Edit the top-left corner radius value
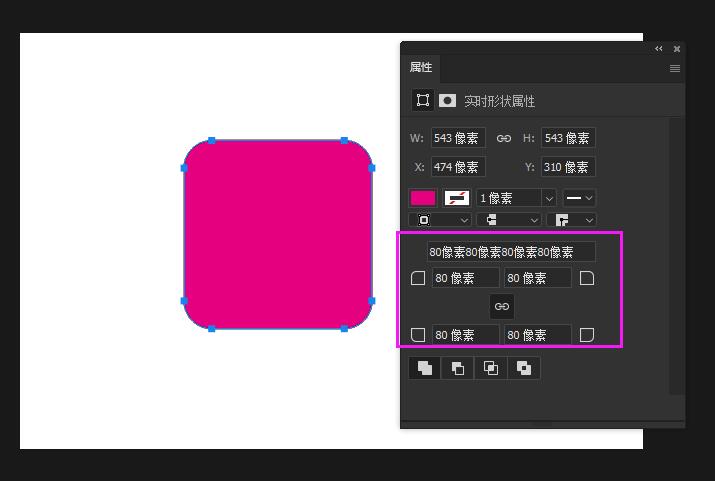The image size is (715, 481). tap(466, 278)
